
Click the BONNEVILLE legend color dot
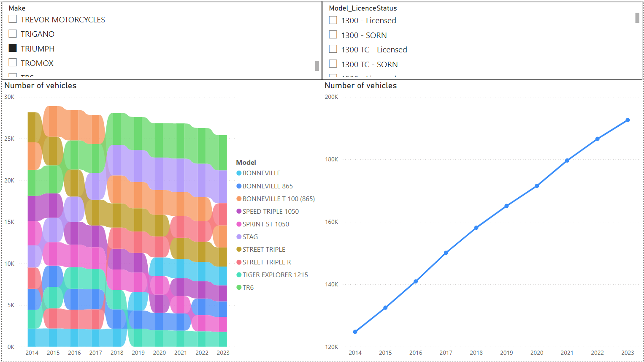tap(239, 173)
